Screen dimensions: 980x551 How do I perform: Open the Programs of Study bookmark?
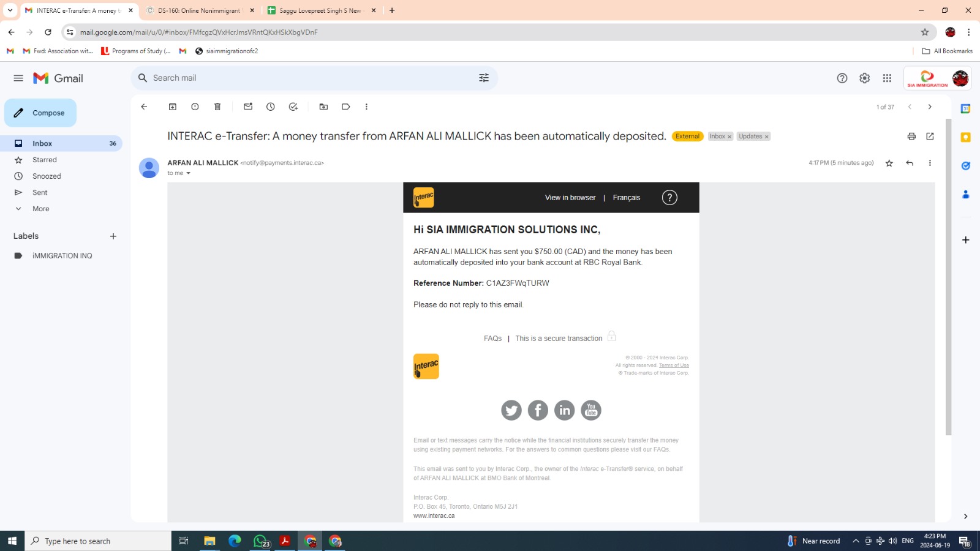(136, 51)
